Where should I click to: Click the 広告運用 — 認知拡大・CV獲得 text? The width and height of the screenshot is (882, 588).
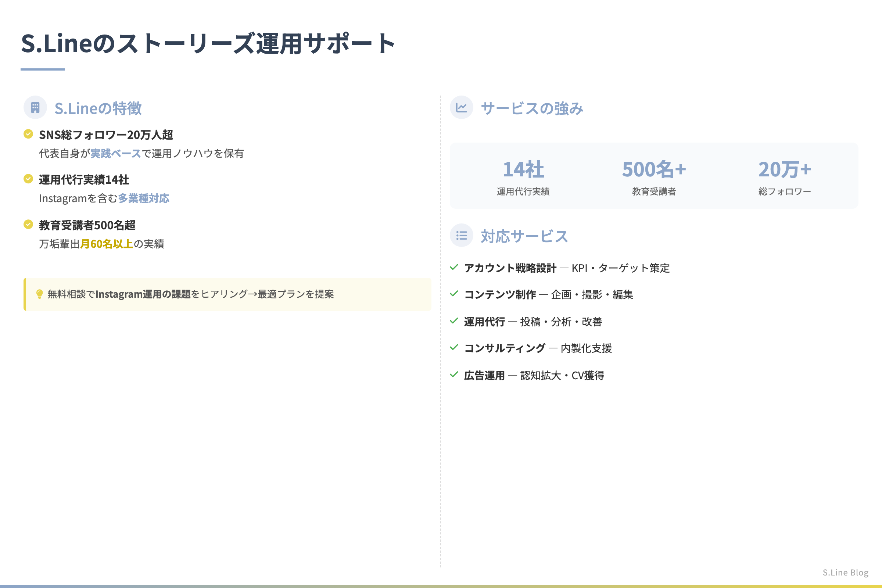[534, 375]
